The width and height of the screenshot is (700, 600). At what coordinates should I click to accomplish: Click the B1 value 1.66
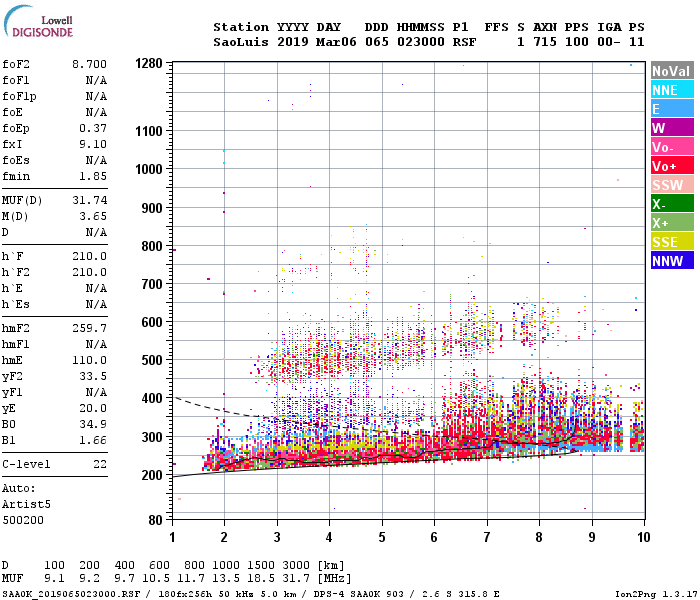tap(93, 440)
